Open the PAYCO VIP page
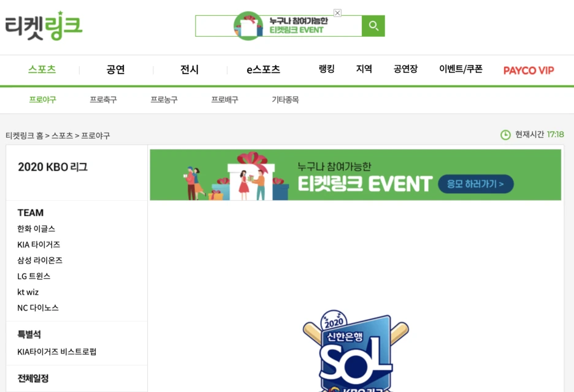This screenshot has width=574, height=392. point(529,70)
